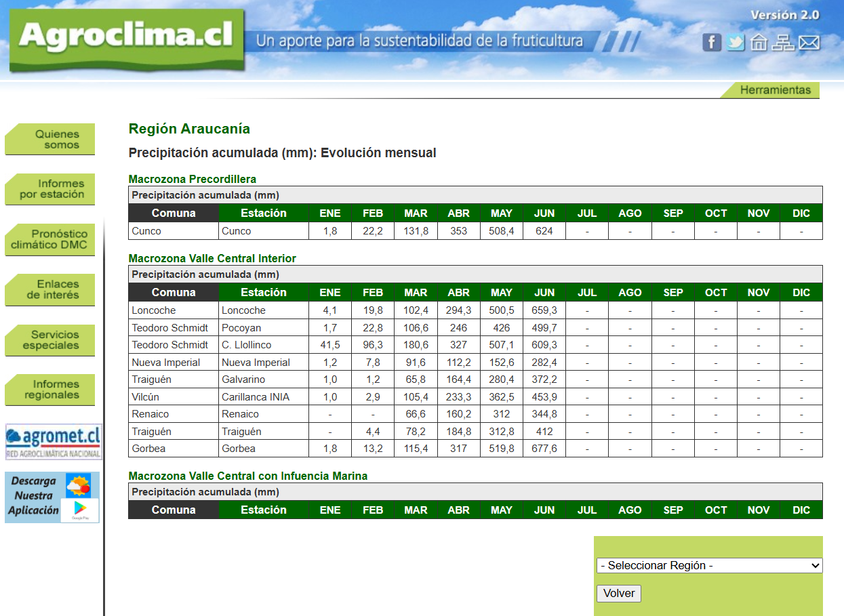Open the Facebook icon in header
Image resolution: width=844 pixels, height=616 pixels.
click(x=711, y=43)
